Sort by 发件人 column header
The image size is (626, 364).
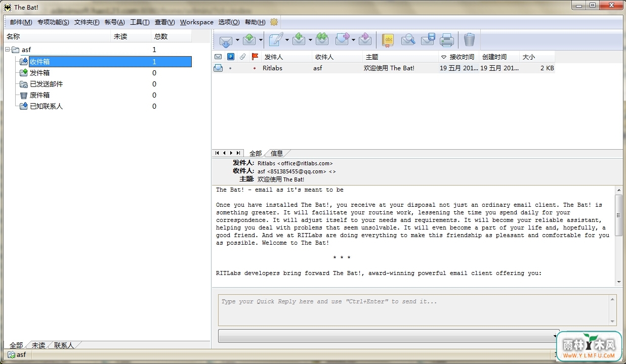[x=286, y=57]
